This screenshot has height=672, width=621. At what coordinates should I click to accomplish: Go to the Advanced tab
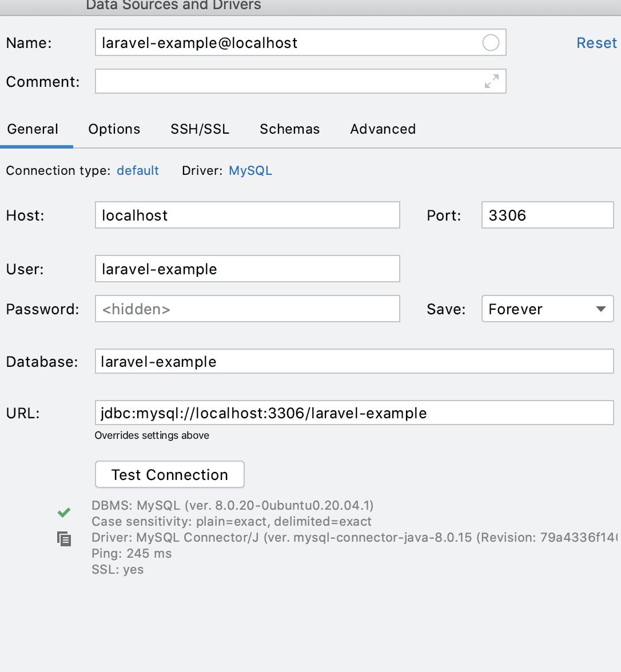click(383, 129)
